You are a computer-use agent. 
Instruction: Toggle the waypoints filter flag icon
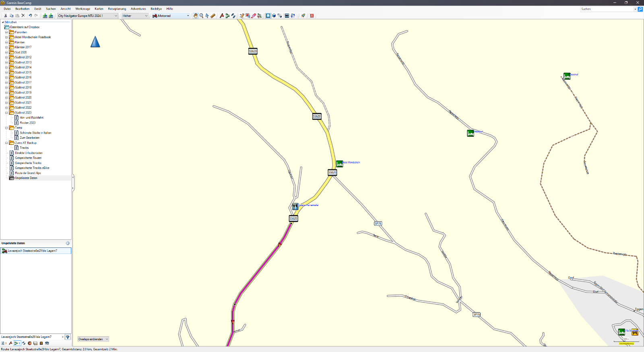click(x=10, y=343)
